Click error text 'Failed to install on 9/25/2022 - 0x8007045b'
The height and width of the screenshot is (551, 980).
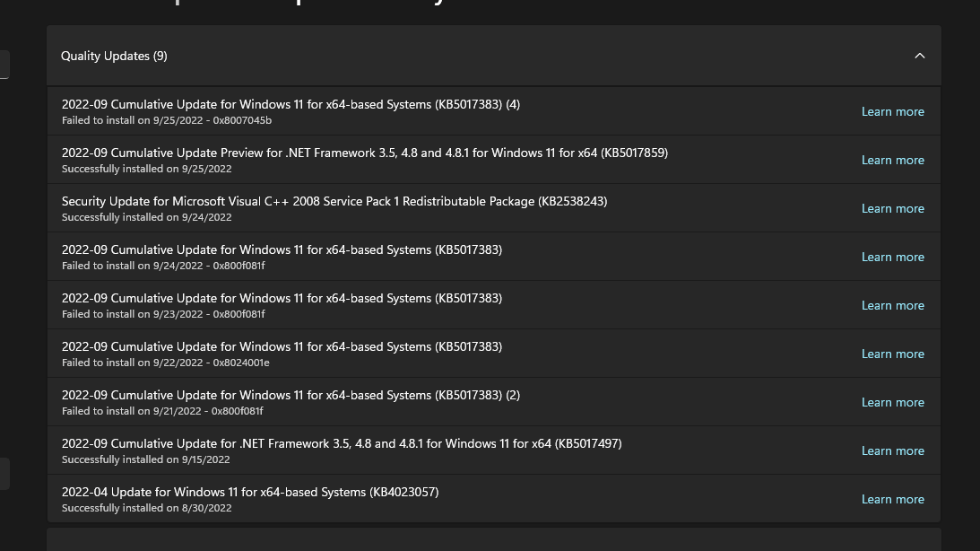(x=167, y=120)
